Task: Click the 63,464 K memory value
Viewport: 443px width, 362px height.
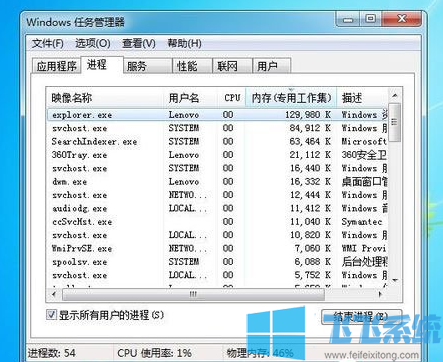Action: pyautogui.click(x=310, y=141)
